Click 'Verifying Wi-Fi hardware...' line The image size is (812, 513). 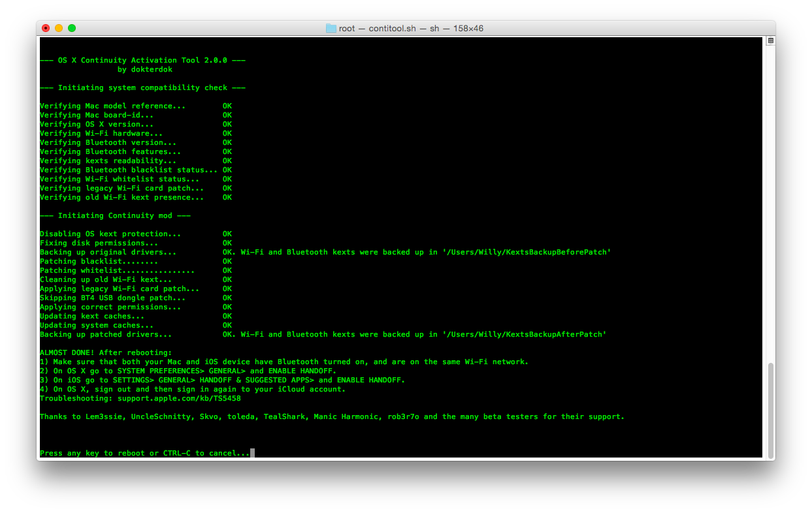pos(136,133)
